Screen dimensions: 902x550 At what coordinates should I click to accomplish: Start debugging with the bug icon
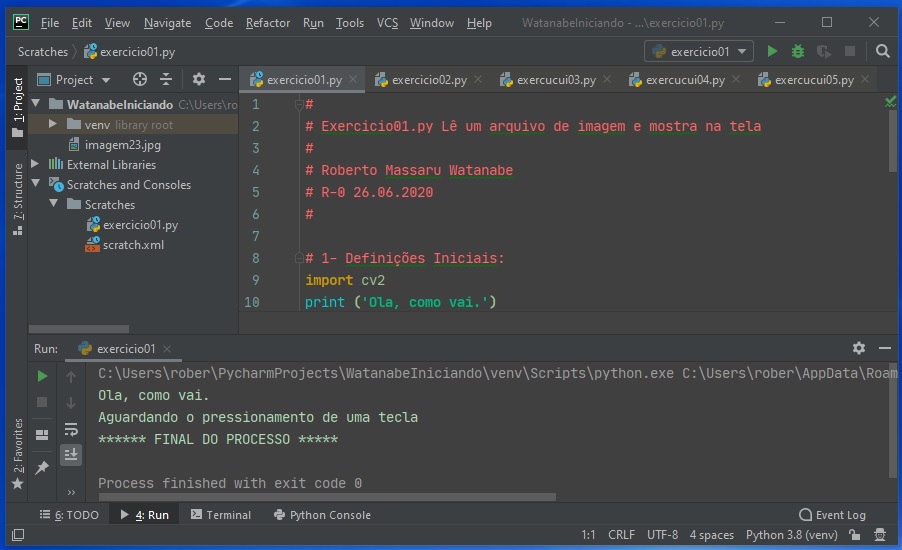797,51
